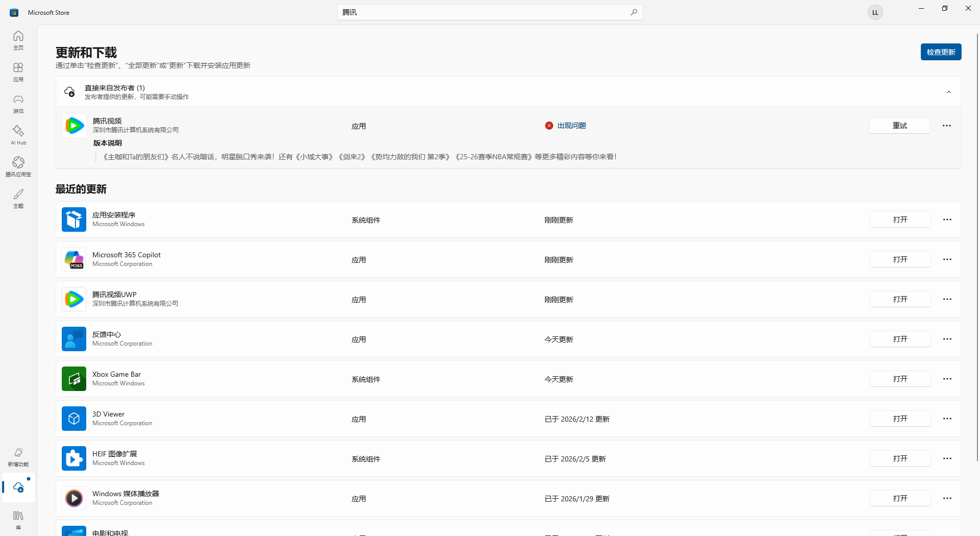980x536 pixels.
Task: Open 腾讯应用宝 in the sidebar
Action: click(18, 166)
